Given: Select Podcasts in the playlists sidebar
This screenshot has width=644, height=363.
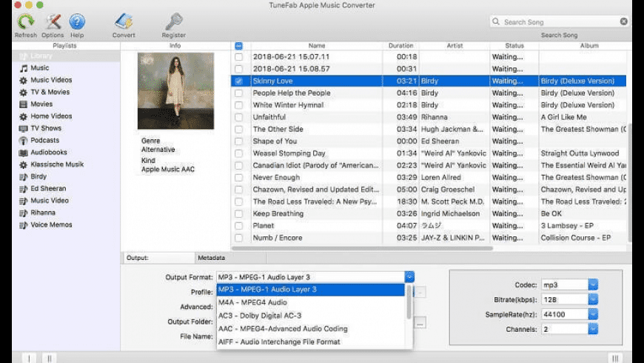Looking at the screenshot, I should pos(44,140).
